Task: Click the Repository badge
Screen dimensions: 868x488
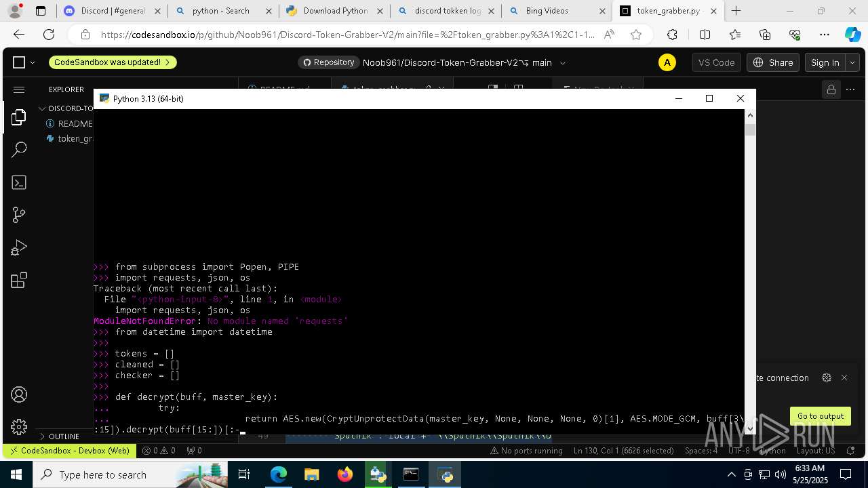Action: (x=328, y=62)
